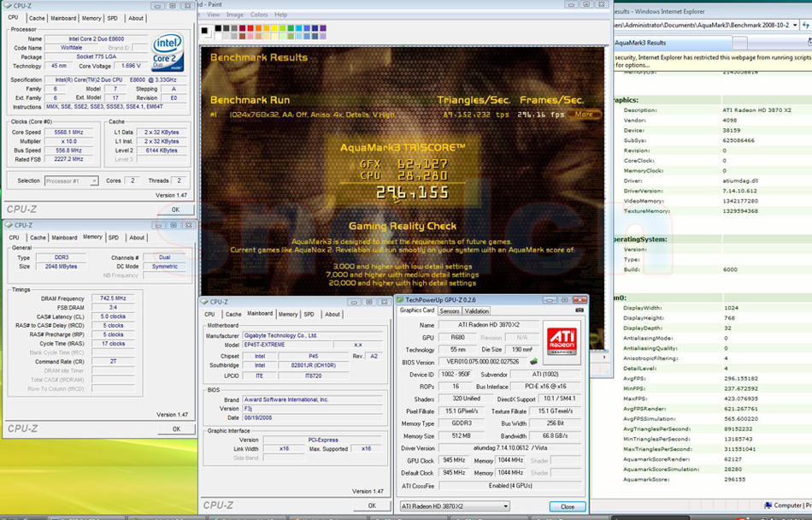Pick the yellow color swatch in Paint palette
This screenshot has height=520, width=812.
[274, 28]
